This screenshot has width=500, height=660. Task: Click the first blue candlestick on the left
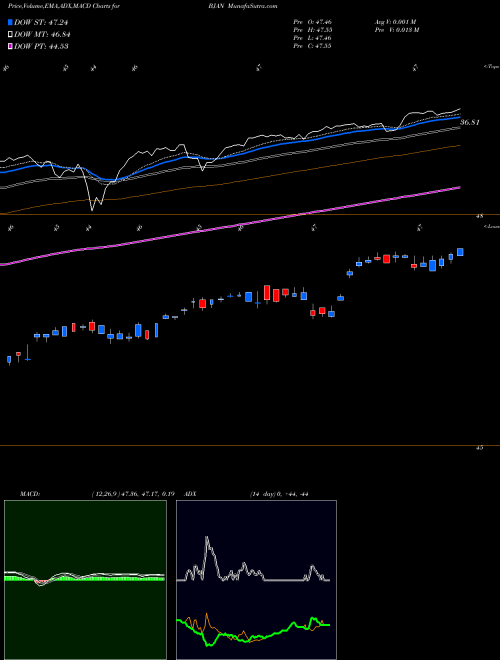[x=9, y=359]
